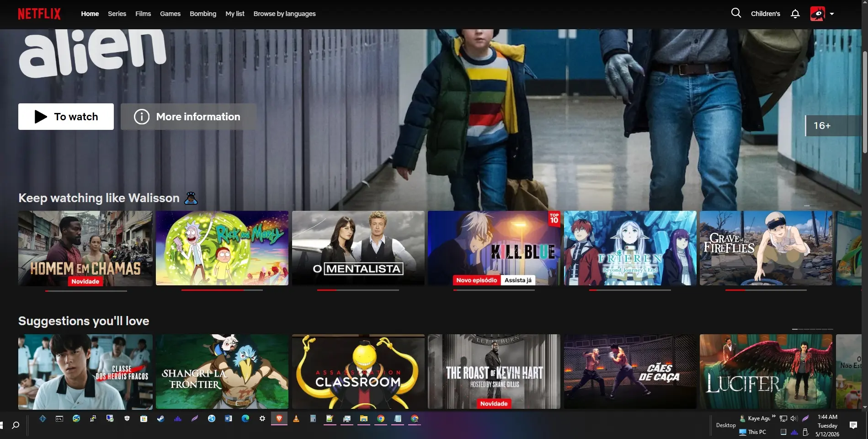The height and width of the screenshot is (439, 868).
Task: Expand the profile menu caret
Action: (832, 14)
